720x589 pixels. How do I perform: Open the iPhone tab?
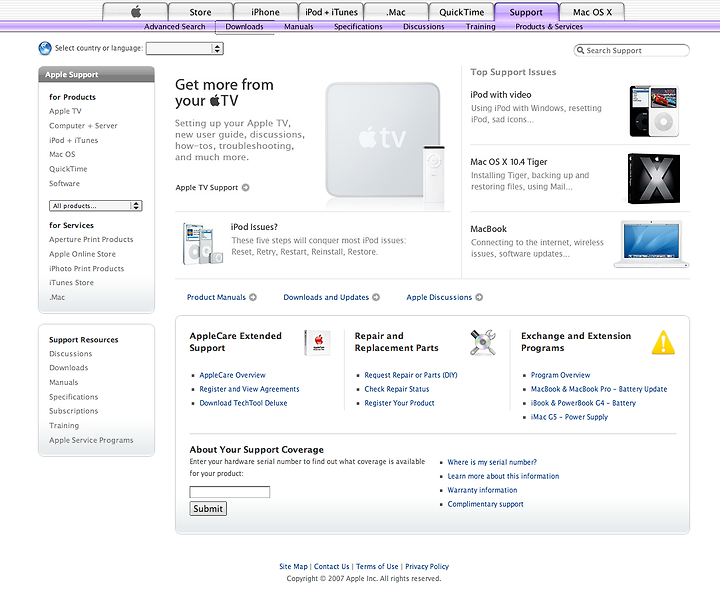[x=265, y=12]
